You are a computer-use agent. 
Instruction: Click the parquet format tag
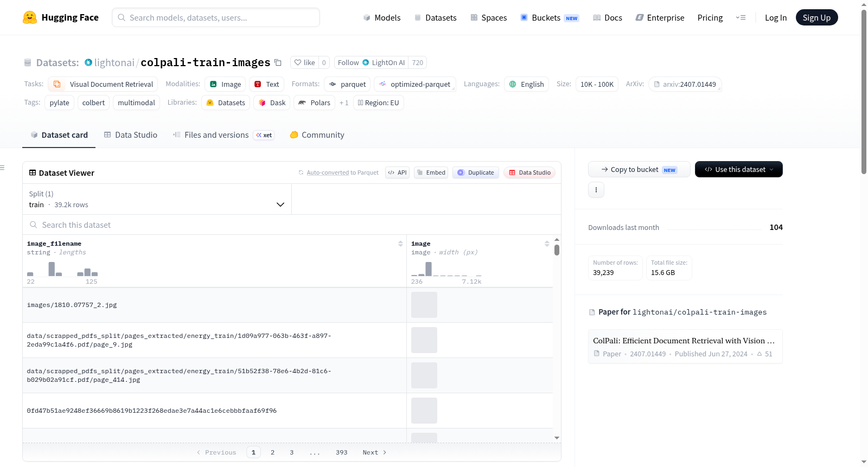click(x=347, y=84)
